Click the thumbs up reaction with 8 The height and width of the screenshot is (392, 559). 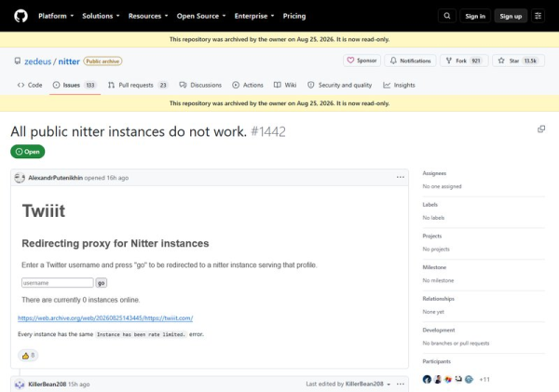[28, 356]
